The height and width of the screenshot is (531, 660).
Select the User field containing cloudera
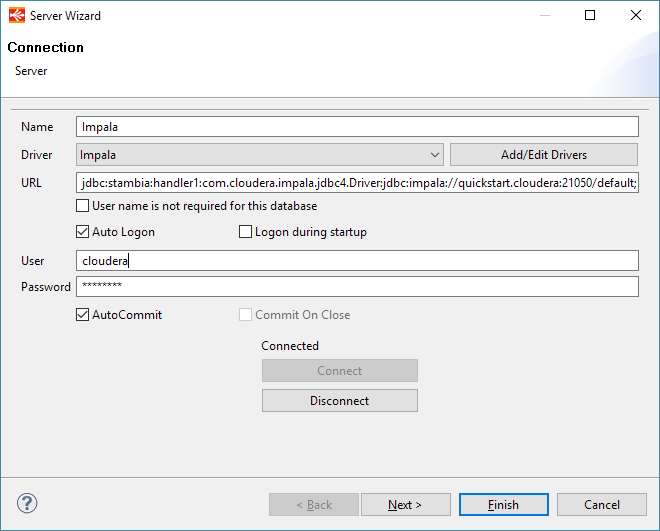tap(357, 261)
